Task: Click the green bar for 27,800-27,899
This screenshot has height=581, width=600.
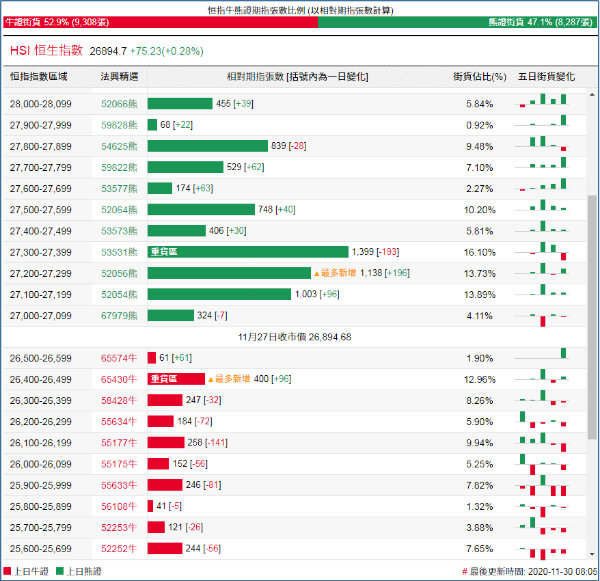Action: (x=207, y=146)
